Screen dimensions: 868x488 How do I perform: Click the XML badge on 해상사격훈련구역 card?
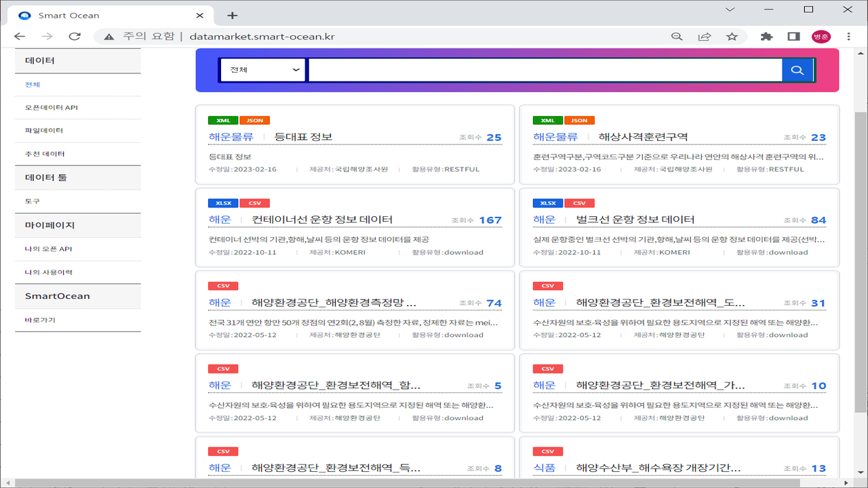click(x=548, y=121)
